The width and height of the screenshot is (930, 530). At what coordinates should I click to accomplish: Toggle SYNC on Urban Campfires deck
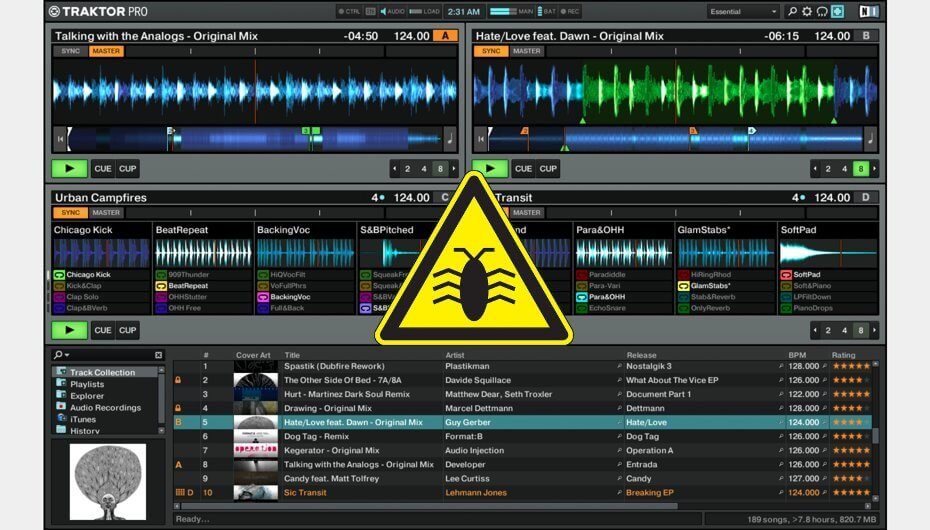(71, 212)
